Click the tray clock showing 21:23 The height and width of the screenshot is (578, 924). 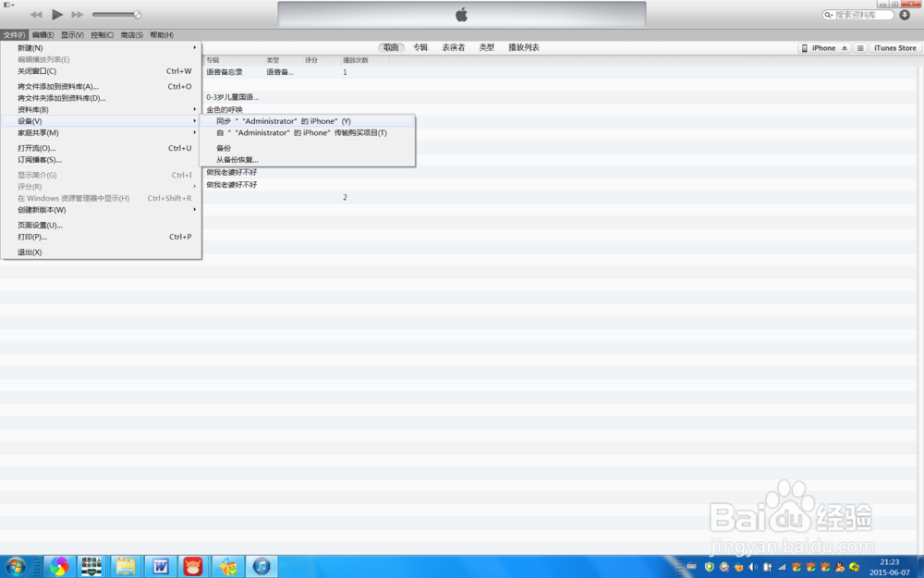pyautogui.click(x=890, y=568)
